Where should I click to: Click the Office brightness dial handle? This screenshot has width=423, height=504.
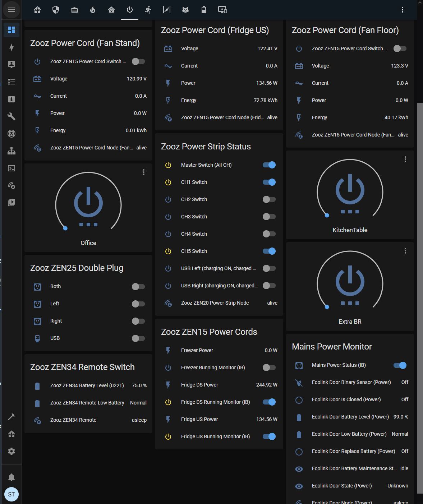(65, 228)
